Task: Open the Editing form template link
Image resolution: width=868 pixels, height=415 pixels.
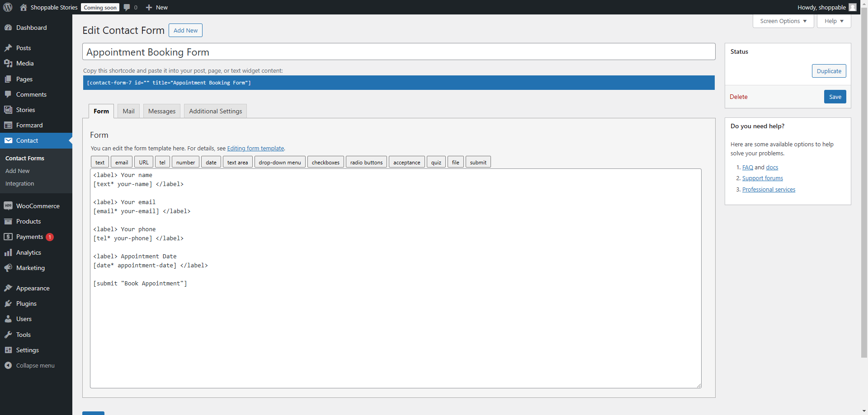Action: (x=255, y=148)
